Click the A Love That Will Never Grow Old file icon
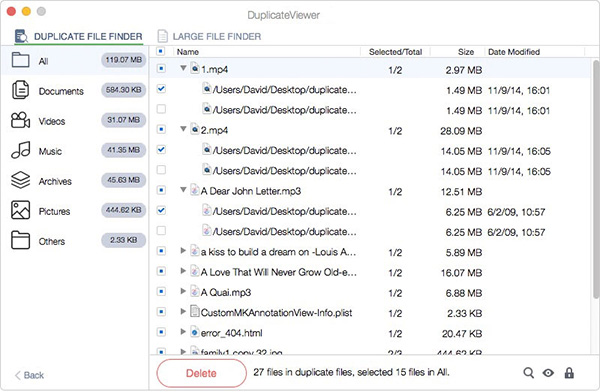This screenshot has height=392, width=600. [195, 271]
